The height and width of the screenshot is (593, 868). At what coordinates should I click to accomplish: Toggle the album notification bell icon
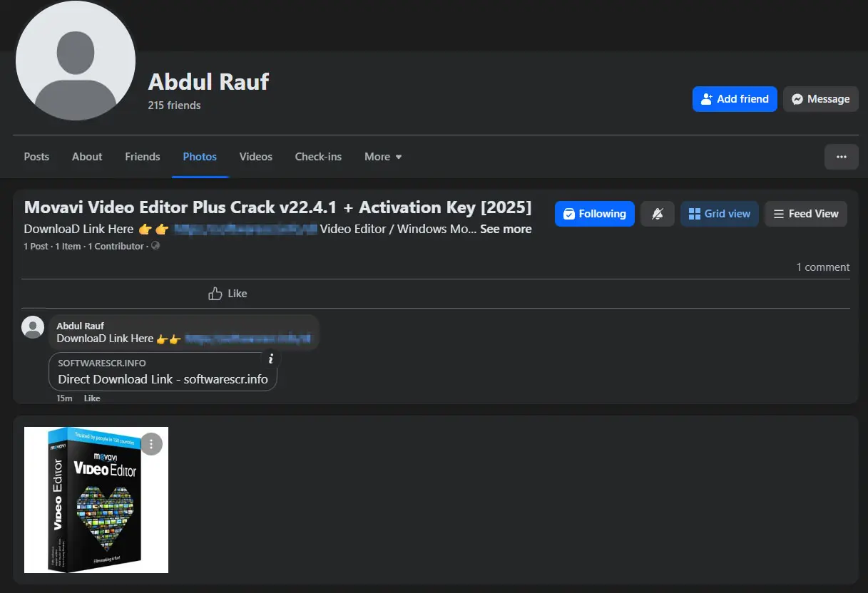(658, 214)
